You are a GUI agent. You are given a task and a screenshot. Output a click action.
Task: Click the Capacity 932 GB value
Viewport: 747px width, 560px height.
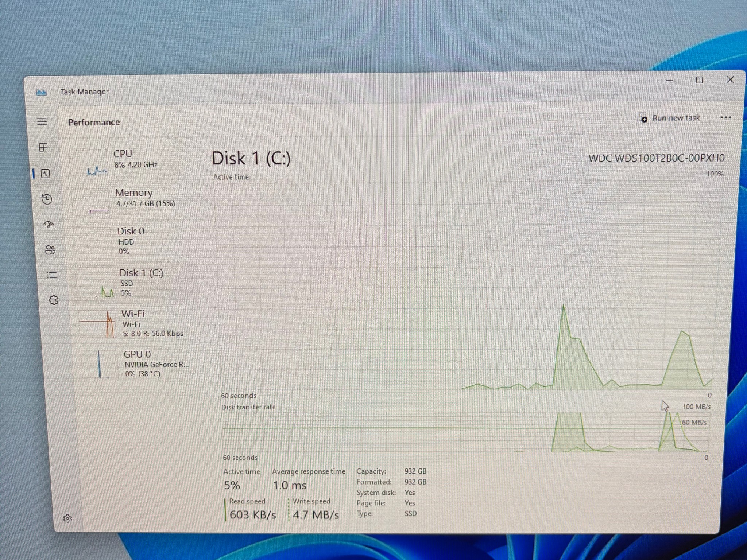coord(415,471)
